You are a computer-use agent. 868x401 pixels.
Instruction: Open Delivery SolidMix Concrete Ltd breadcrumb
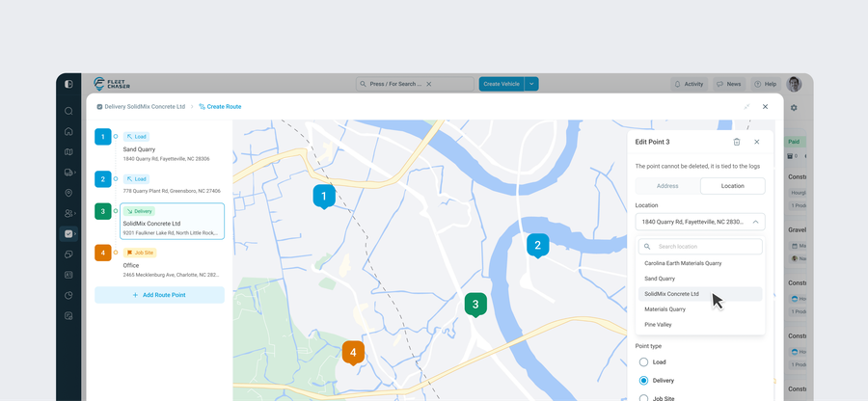point(141,107)
